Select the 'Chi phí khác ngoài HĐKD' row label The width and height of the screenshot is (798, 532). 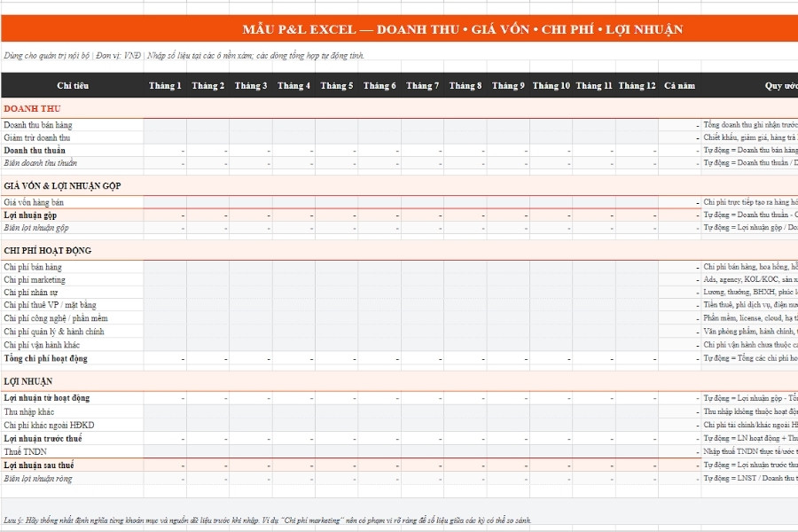click(49, 425)
